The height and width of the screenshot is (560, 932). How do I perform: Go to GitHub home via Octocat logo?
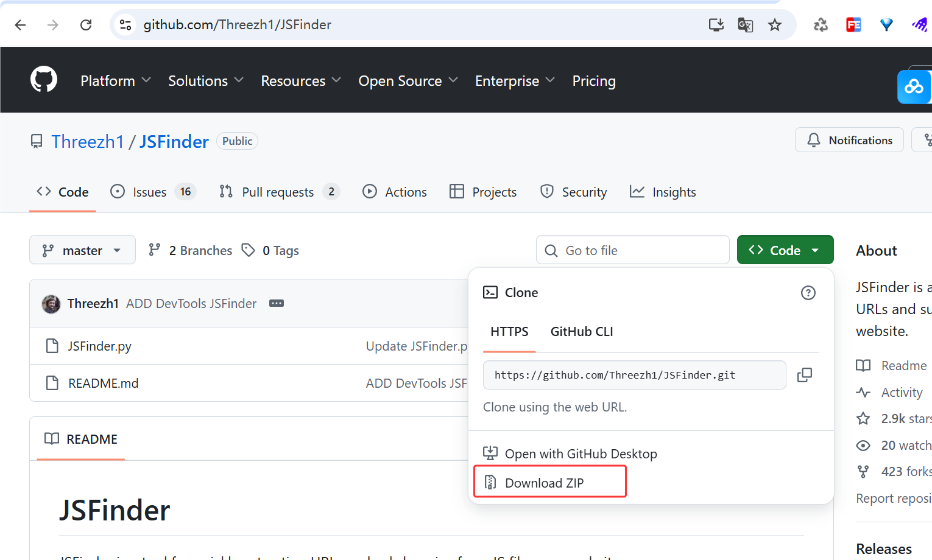tap(44, 80)
